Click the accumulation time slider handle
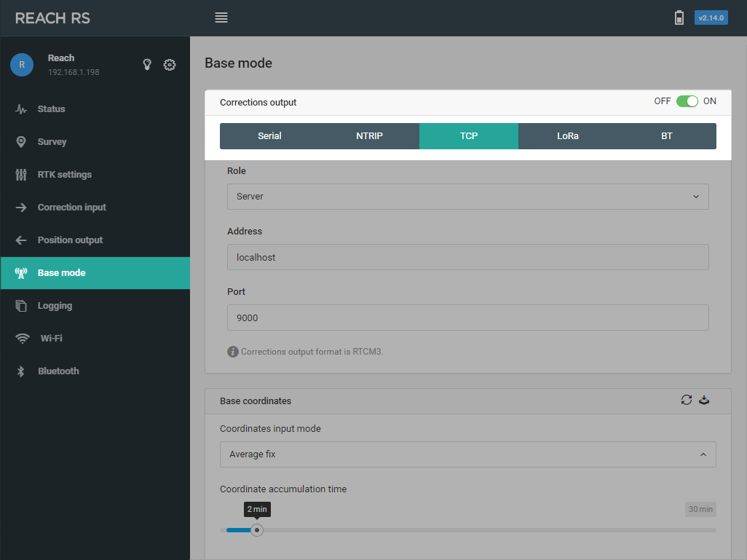 [x=257, y=530]
